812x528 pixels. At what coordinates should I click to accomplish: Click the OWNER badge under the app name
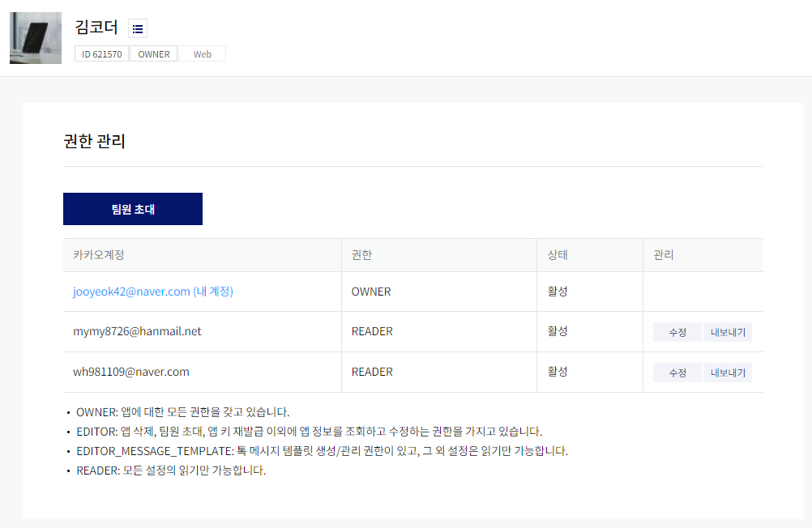(x=154, y=53)
